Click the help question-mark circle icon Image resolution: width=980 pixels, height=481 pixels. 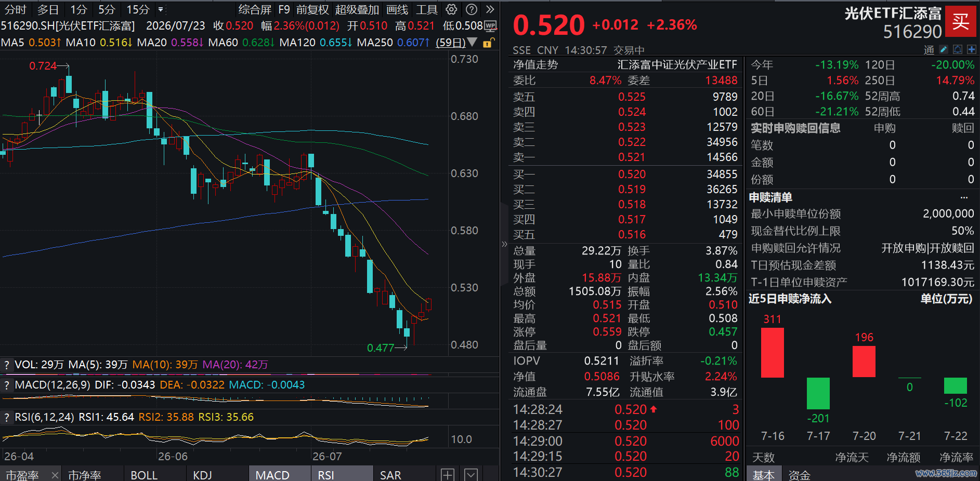click(471, 9)
